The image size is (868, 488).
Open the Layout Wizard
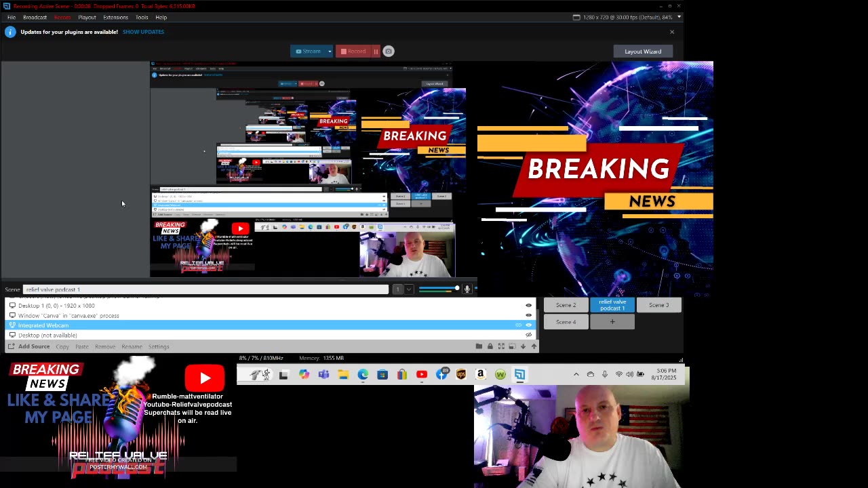pos(643,52)
